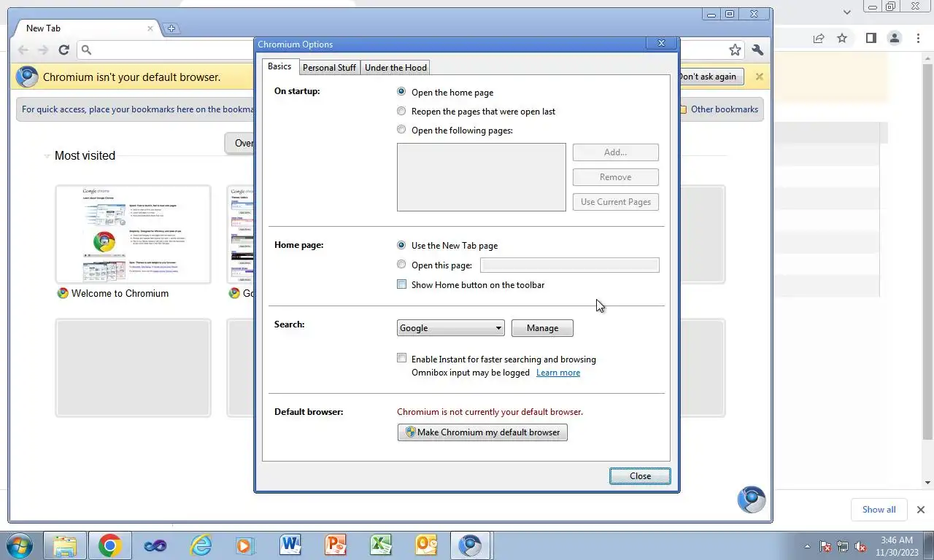The image size is (934, 560).
Task: Click the Chromium logo in bottom-right corner
Action: (x=752, y=500)
